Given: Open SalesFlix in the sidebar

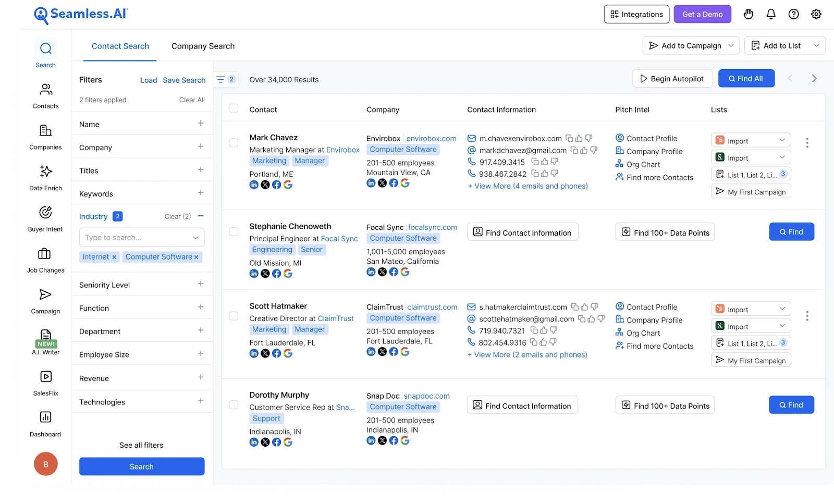Looking at the screenshot, I should coord(45,383).
